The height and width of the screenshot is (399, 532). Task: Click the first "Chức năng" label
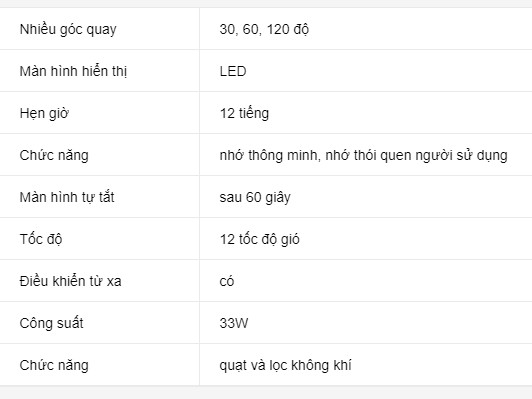pyautogui.click(x=54, y=155)
